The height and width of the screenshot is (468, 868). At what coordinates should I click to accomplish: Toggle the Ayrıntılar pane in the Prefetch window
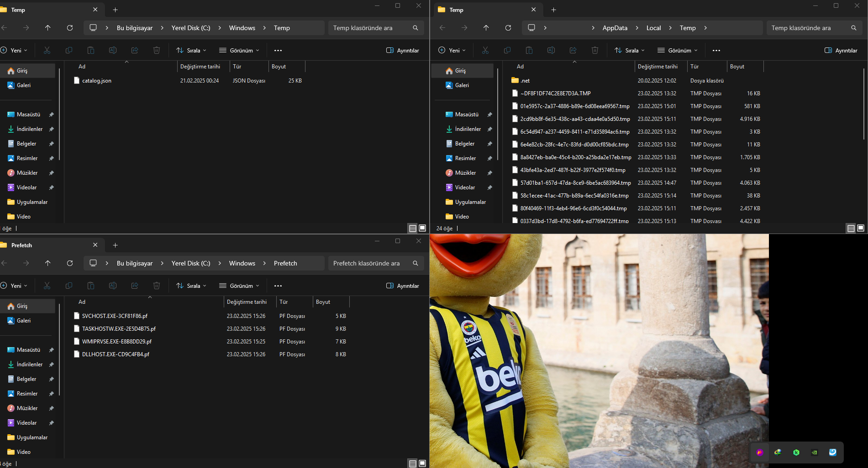(403, 286)
